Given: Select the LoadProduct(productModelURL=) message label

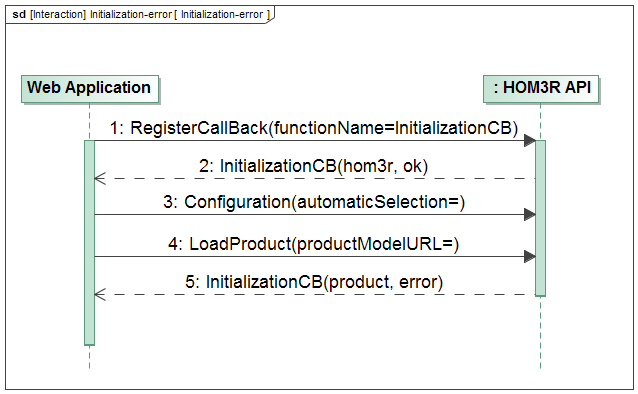Looking at the screenshot, I should 313,244.
